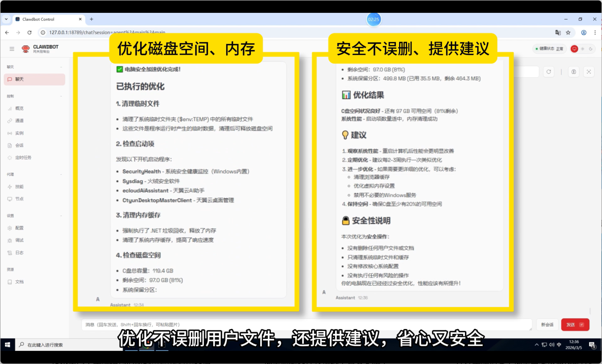Click the focus mode icon
Image resolution: width=602 pixels, height=364 pixels.
click(x=589, y=72)
